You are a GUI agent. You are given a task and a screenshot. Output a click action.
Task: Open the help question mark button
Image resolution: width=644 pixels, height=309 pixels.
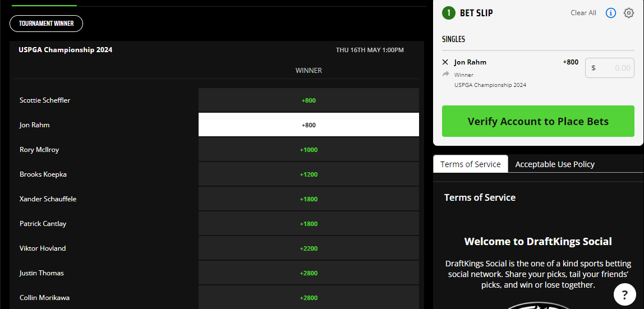(624, 294)
